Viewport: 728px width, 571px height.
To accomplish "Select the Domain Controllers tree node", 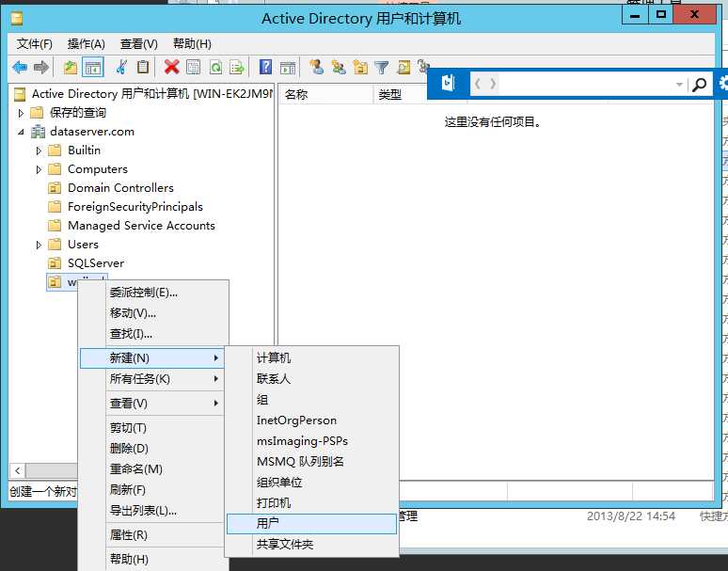I will point(120,188).
